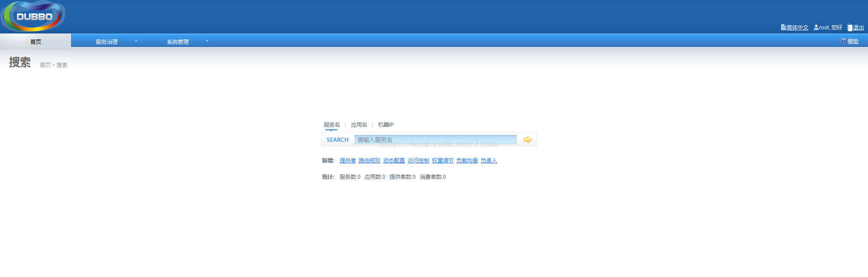
Task: Select the 应用名 search tab
Action: (359, 124)
